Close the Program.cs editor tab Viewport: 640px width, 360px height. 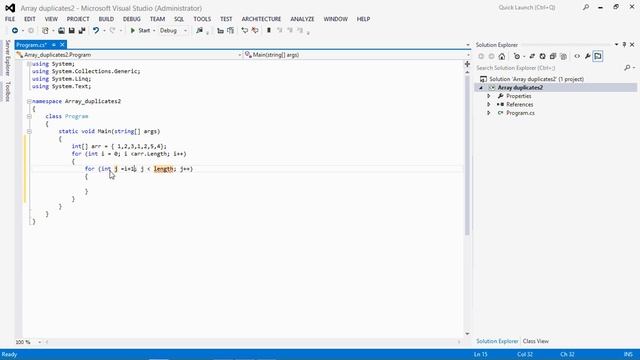coord(62,45)
